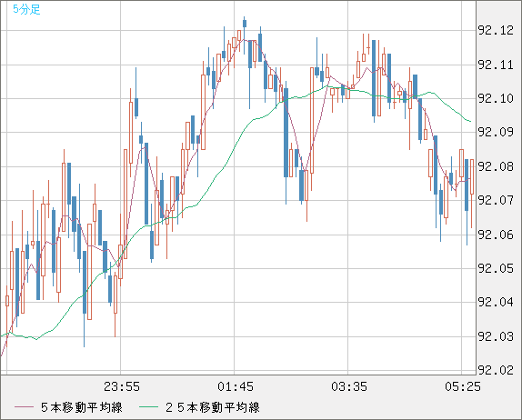This screenshot has width=522, height=420.
Task: Click the 92.11 price axis label
Action: pos(496,65)
